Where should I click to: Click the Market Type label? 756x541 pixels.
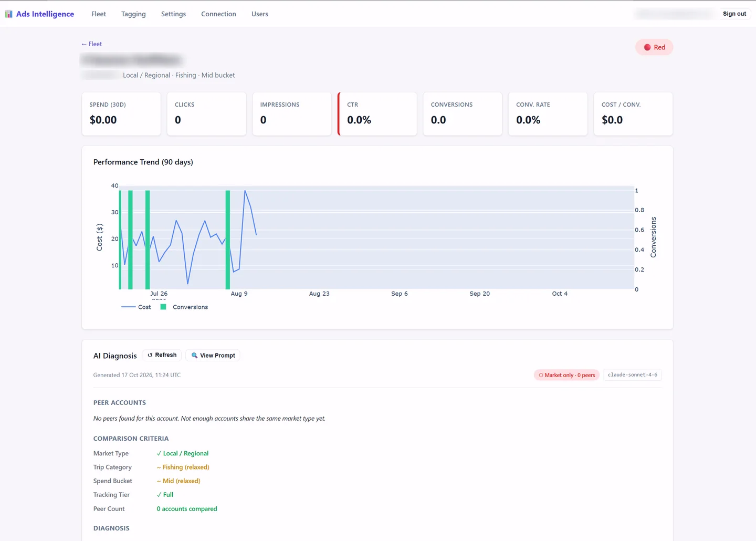(111, 453)
